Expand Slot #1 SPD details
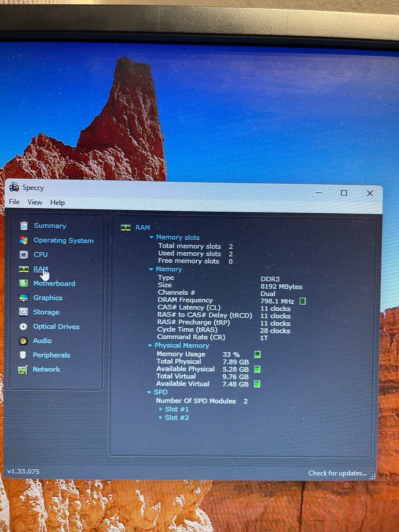 pyautogui.click(x=160, y=409)
